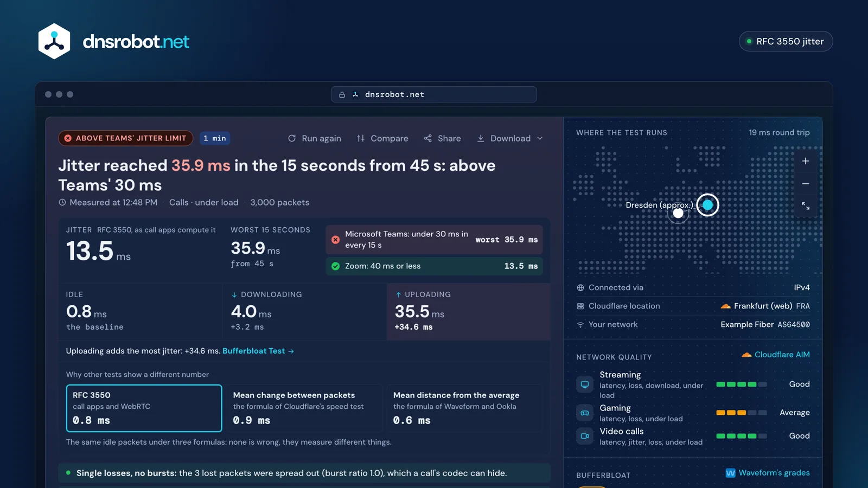Click the Compare button
This screenshot has height=488, width=868.
[382, 138]
